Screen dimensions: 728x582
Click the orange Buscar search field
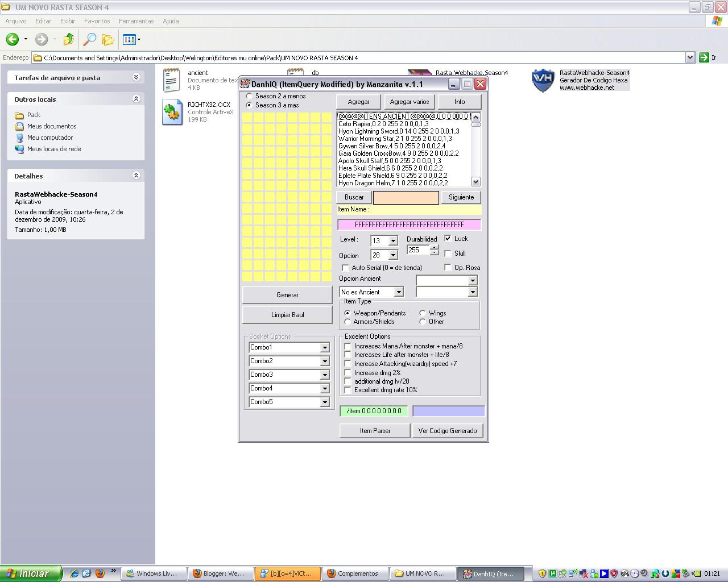(406, 197)
